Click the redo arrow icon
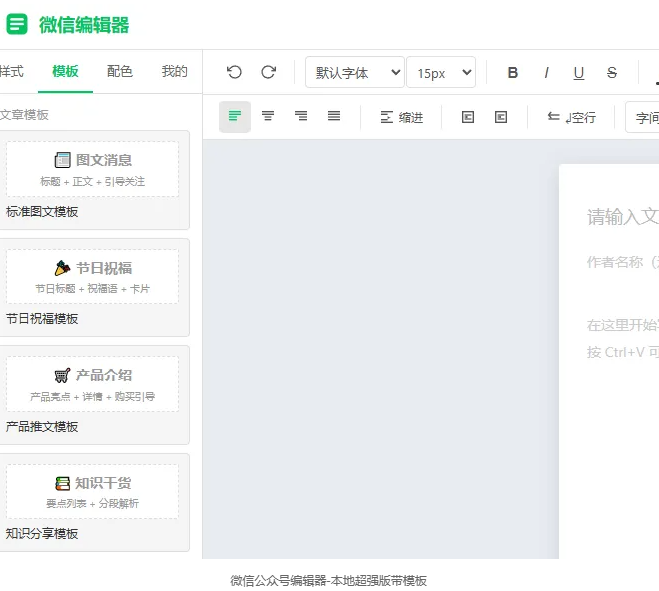This screenshot has width=659, height=591. coord(269,72)
